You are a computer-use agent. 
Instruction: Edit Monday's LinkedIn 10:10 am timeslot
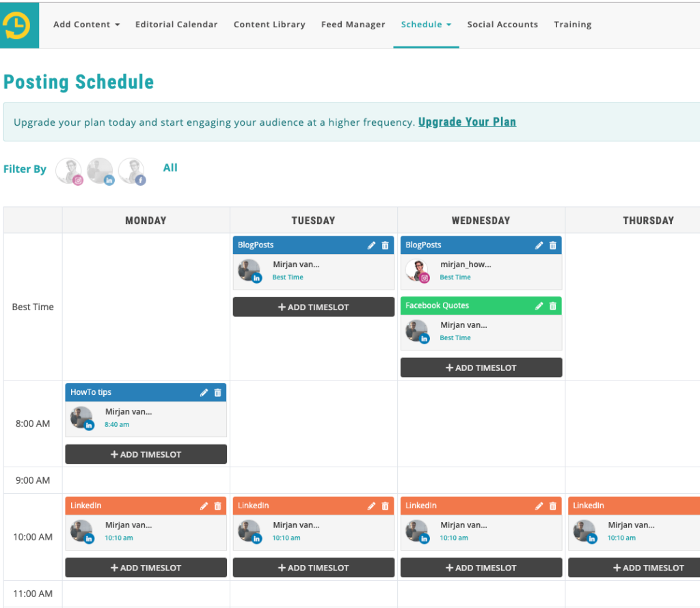click(x=204, y=506)
